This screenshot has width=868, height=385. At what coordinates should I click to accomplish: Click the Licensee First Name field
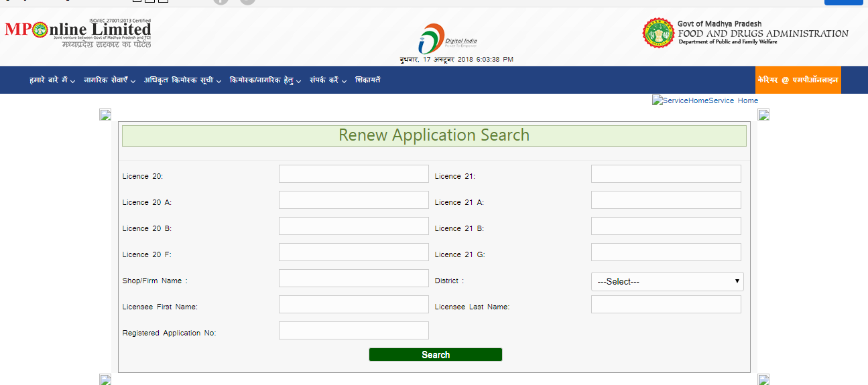pos(354,305)
